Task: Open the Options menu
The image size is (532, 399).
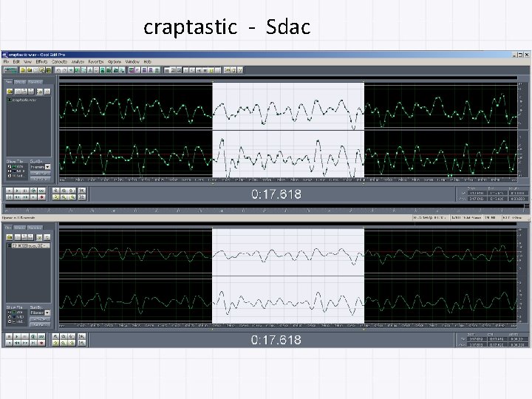Action: tap(115, 62)
